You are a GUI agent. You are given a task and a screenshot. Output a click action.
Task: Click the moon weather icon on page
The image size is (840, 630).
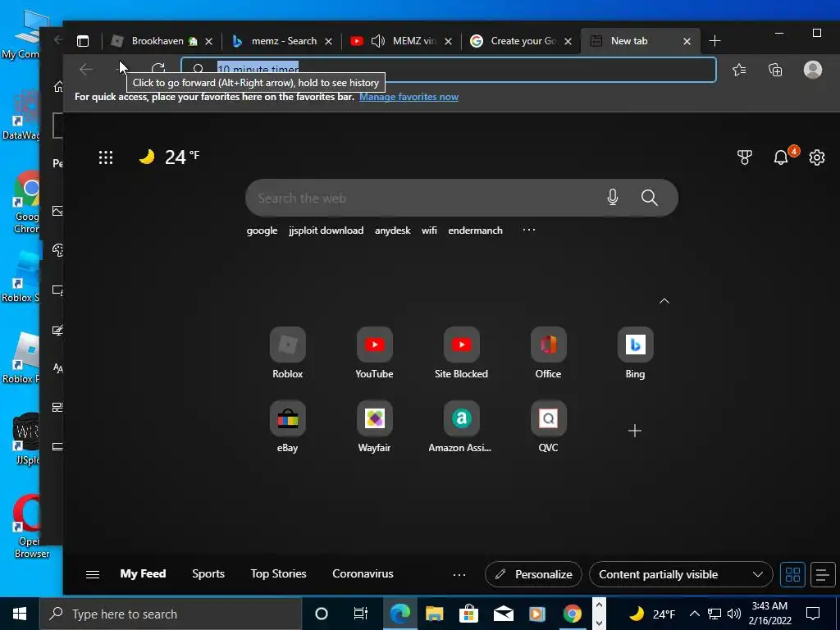pos(147,157)
